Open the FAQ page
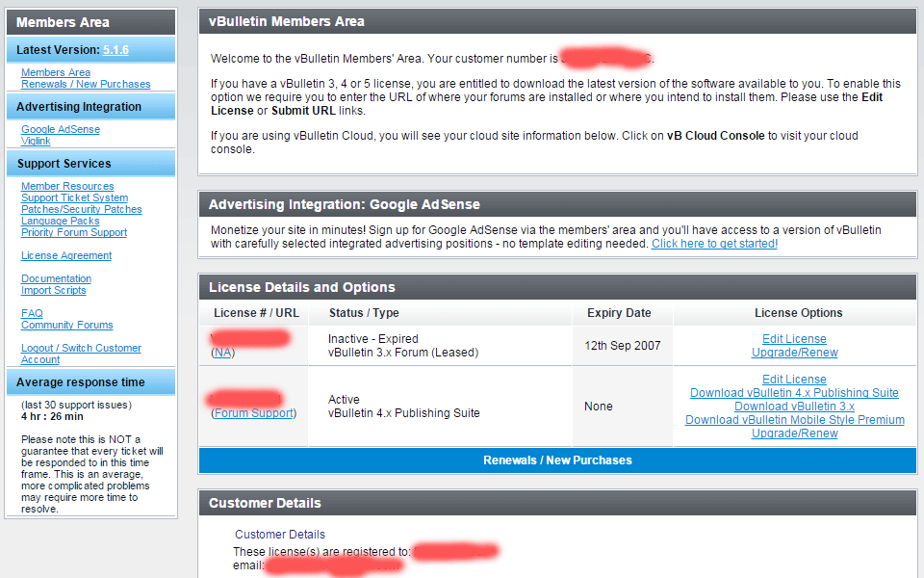Viewport: 924px width, 578px height. pyautogui.click(x=32, y=313)
